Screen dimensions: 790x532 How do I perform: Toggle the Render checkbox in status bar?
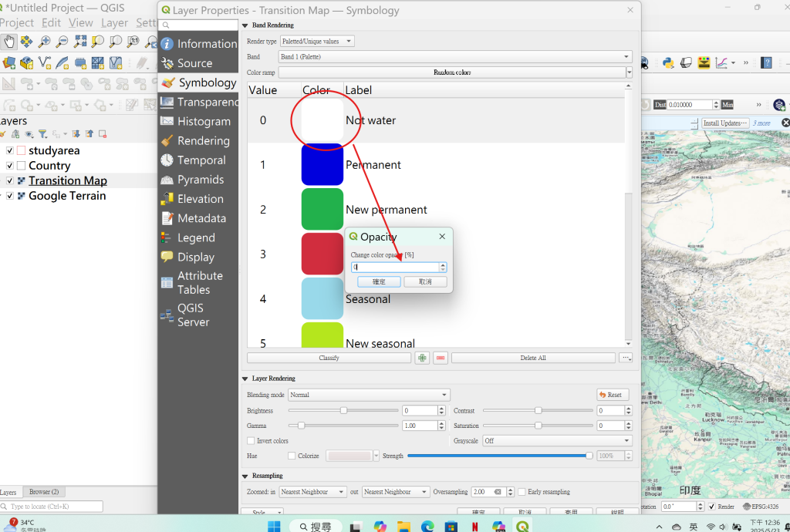tap(711, 507)
